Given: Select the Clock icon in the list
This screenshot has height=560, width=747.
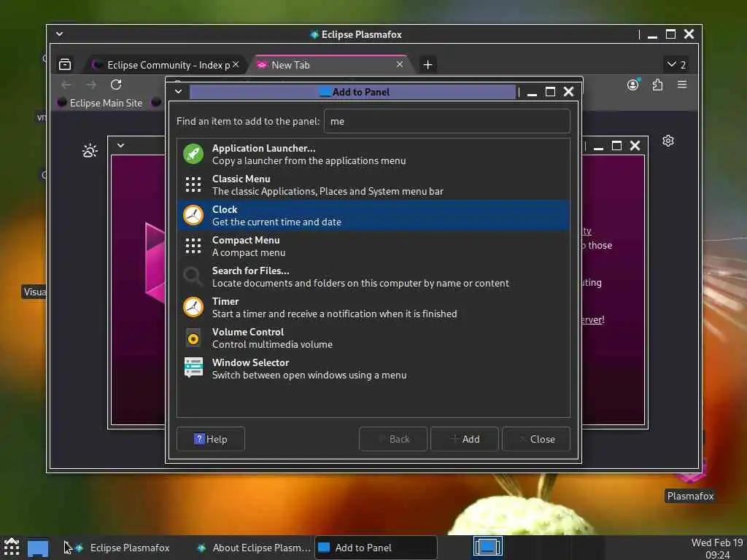Looking at the screenshot, I should [x=193, y=215].
